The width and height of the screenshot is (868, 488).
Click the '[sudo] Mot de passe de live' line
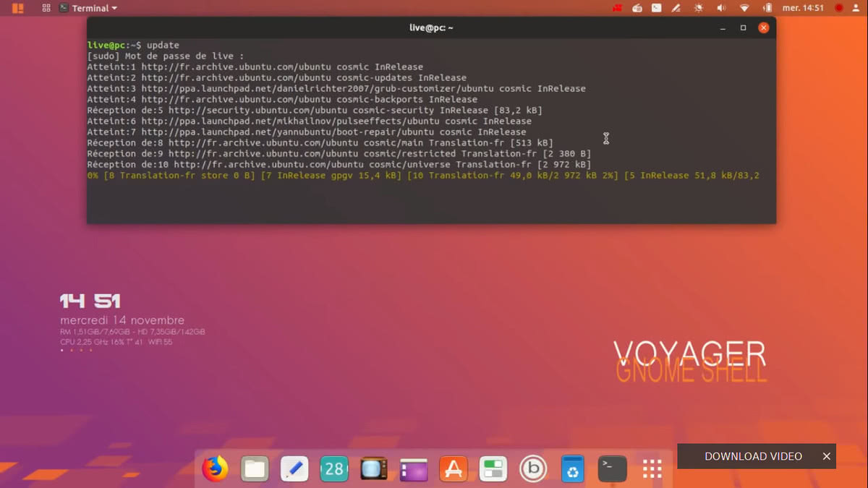tap(166, 56)
